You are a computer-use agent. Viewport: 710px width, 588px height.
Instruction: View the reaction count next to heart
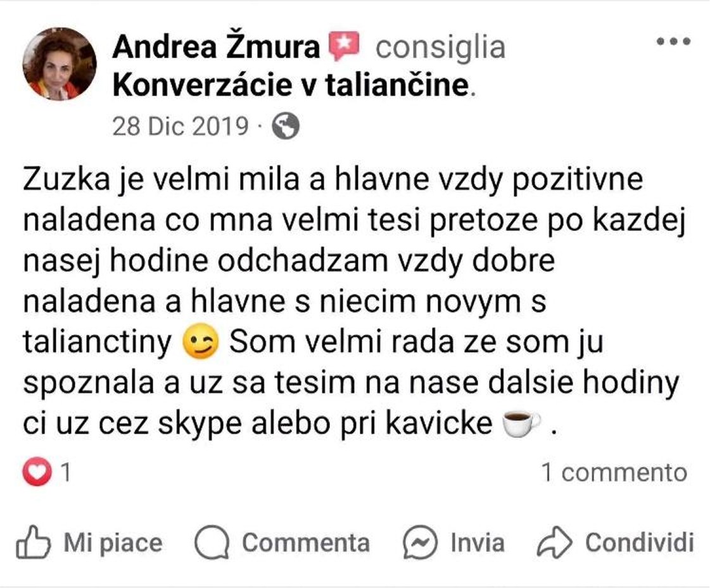66,473
